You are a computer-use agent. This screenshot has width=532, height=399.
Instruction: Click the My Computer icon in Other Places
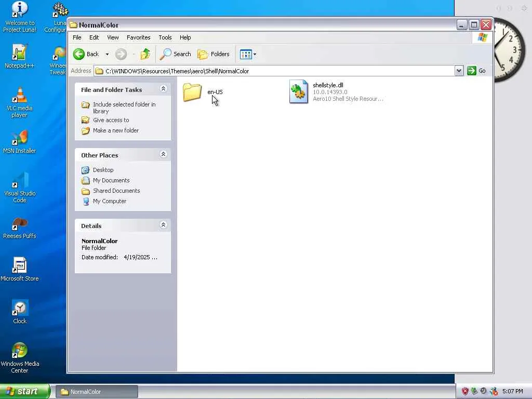[86, 201]
